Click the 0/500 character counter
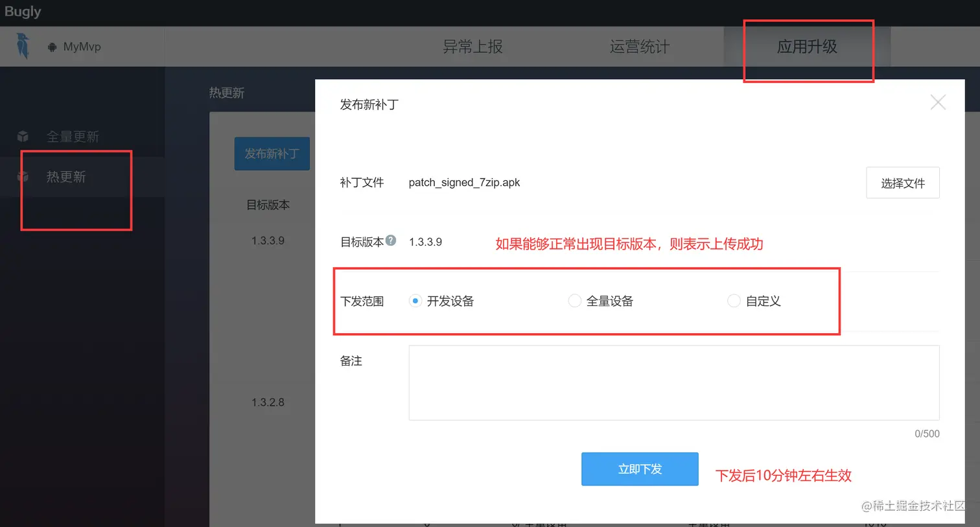Screen dimensions: 980x527 coord(927,434)
